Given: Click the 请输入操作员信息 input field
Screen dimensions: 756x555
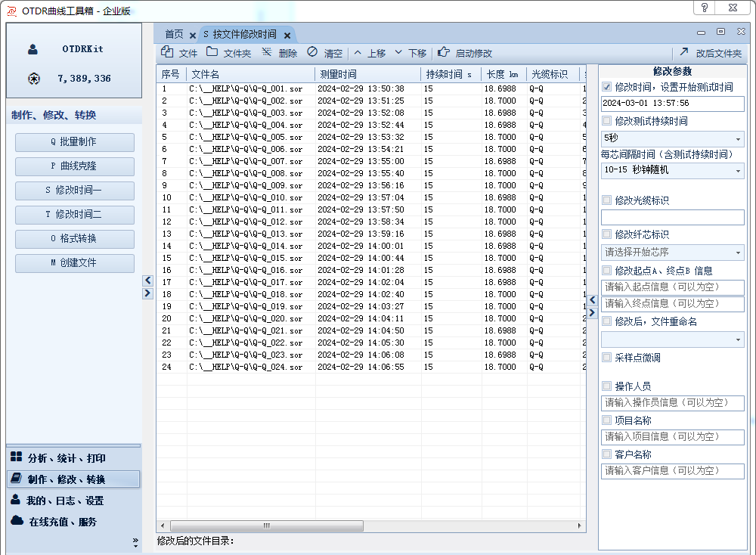Looking at the screenshot, I should coord(673,403).
